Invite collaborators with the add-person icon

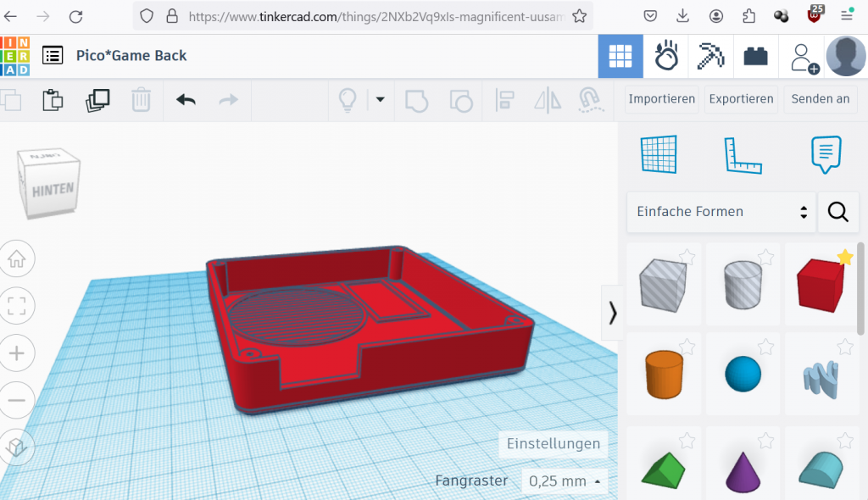(803, 56)
